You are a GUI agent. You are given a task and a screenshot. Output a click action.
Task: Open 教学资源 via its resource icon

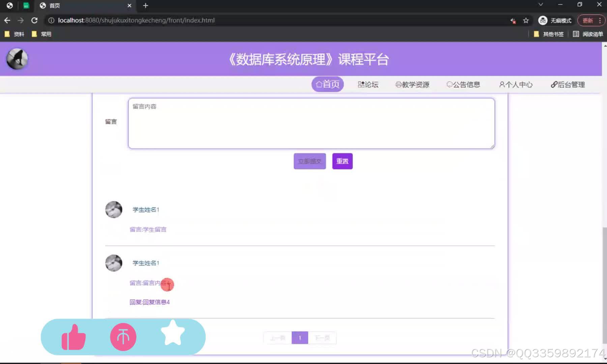pyautogui.click(x=399, y=84)
